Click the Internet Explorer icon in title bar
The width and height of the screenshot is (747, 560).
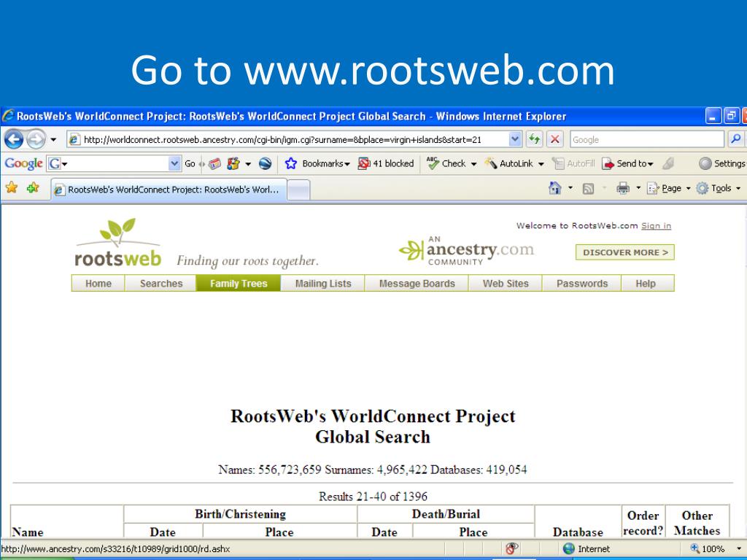8,116
